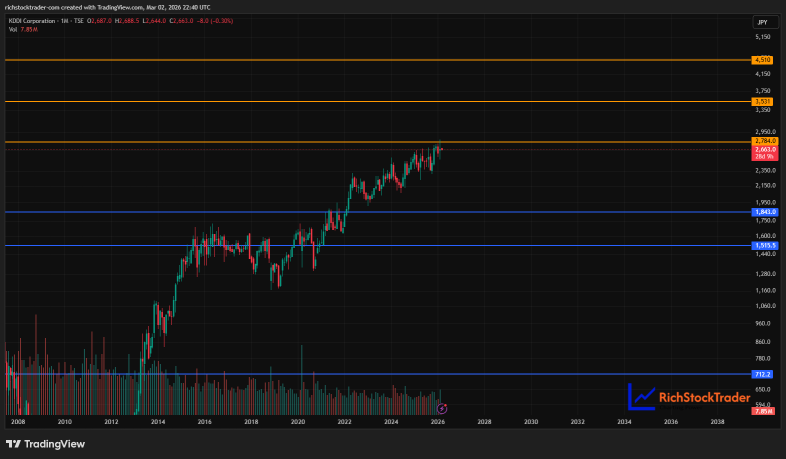The height and width of the screenshot is (459, 786).
Task: Select the 2,784.0 orange price line label
Action: click(x=765, y=141)
